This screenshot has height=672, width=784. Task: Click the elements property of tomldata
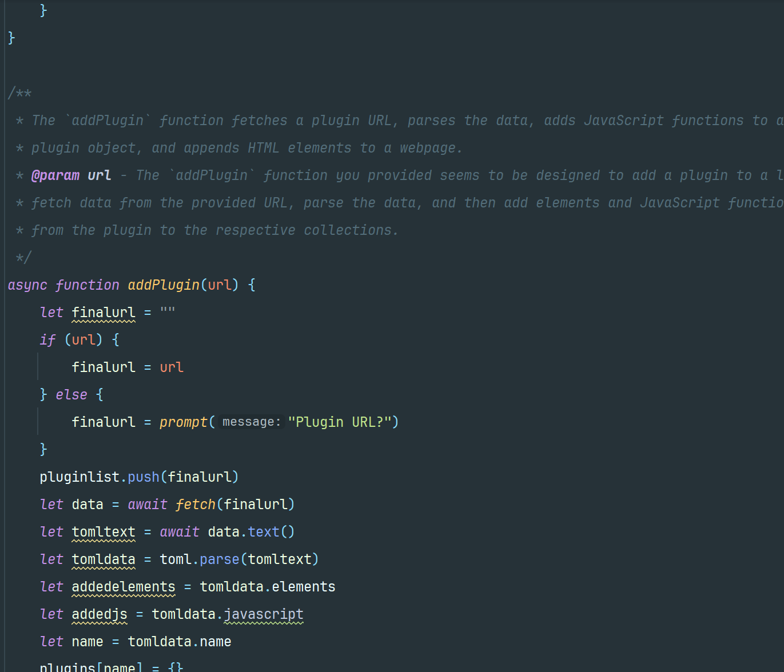click(304, 586)
